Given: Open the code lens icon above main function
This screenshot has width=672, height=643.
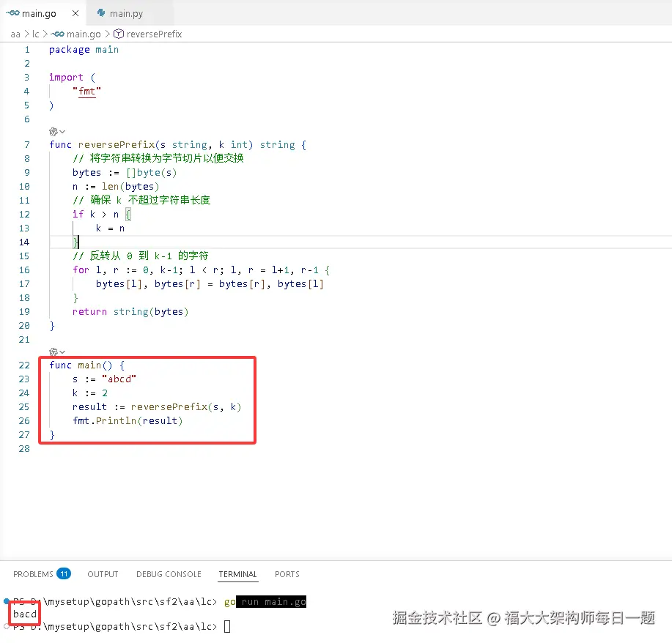Looking at the screenshot, I should click(x=53, y=352).
